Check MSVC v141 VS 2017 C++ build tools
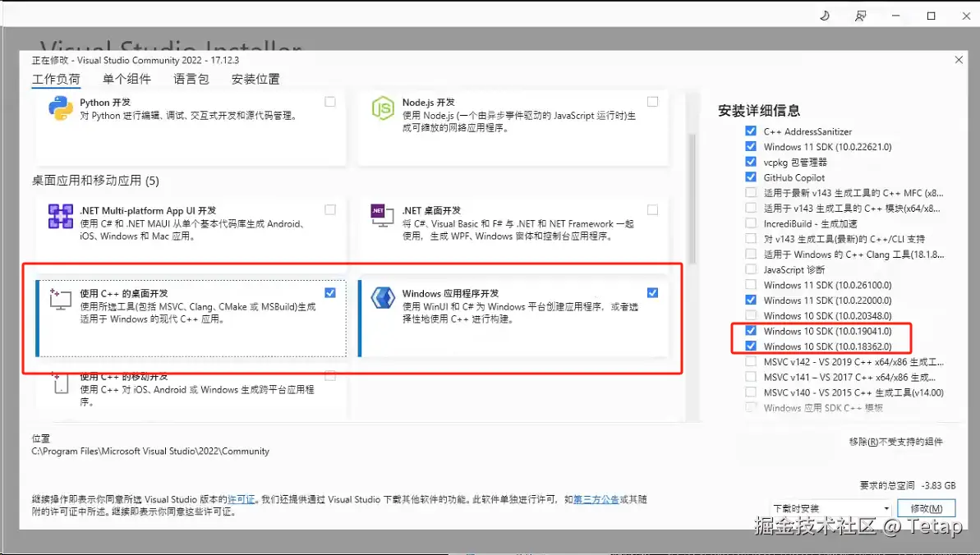 (x=751, y=376)
